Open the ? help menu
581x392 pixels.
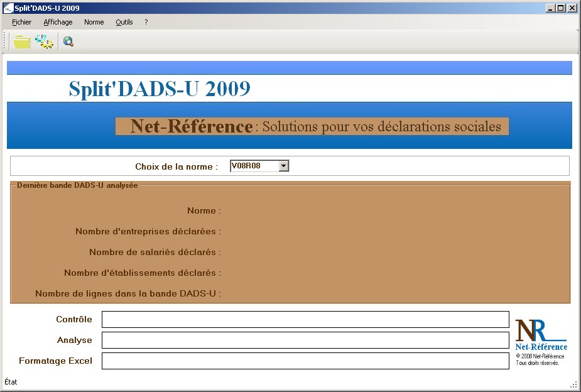[x=146, y=22]
